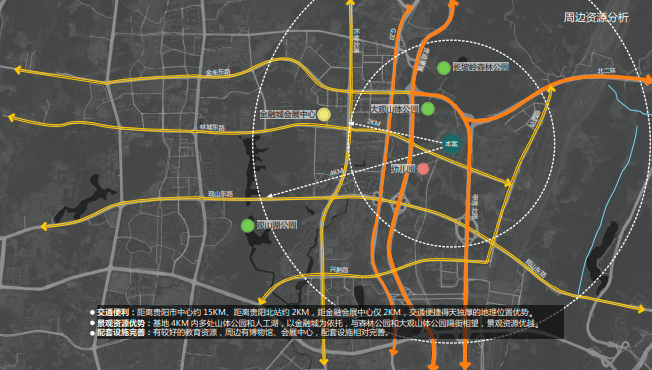Click the 观山东路 label on left road
The width and height of the screenshot is (652, 370).
click(x=220, y=194)
